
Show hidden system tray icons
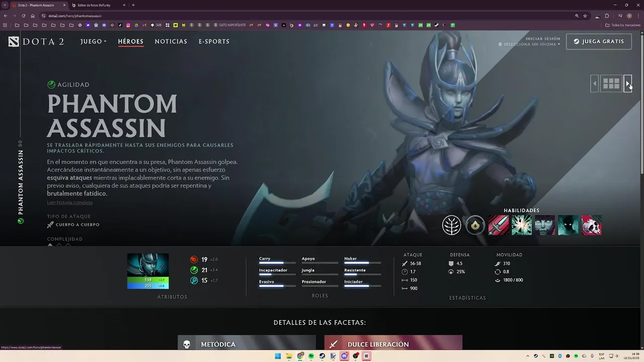tap(528, 356)
